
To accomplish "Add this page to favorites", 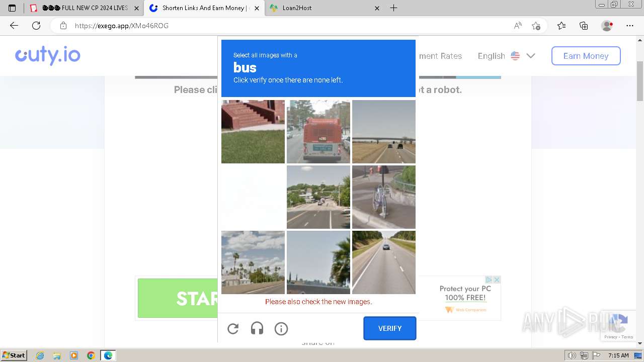I will pos(536,26).
